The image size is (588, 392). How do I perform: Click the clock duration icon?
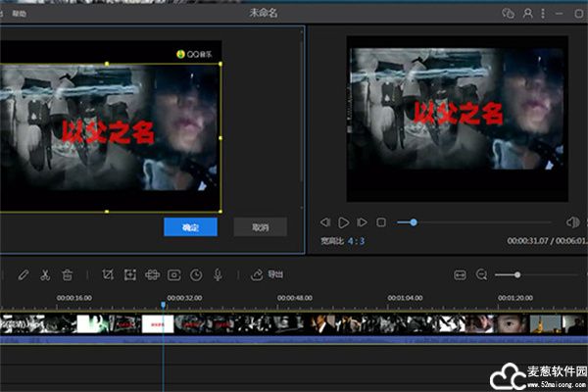click(196, 274)
